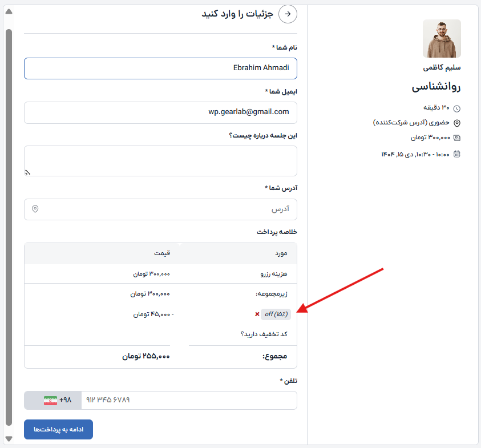Click the textarea resize handle
This screenshot has width=481, height=448.
coord(27,172)
